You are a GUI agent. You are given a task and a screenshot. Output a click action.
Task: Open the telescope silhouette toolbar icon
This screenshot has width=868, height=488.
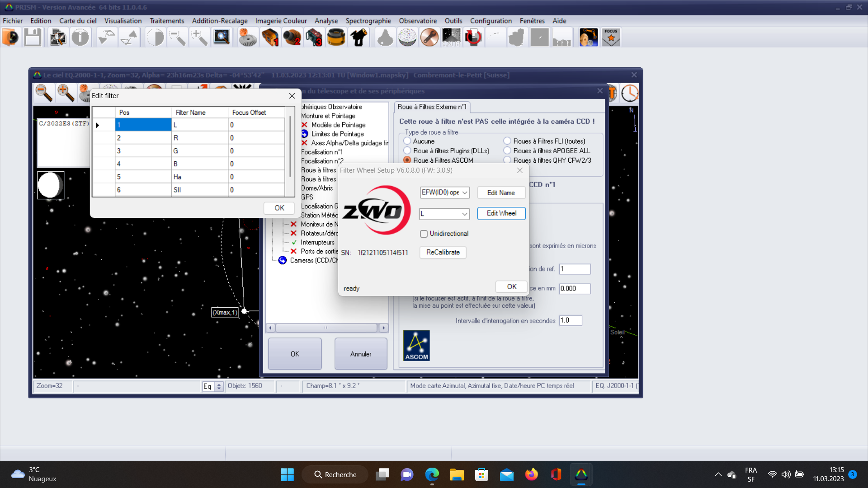click(359, 38)
